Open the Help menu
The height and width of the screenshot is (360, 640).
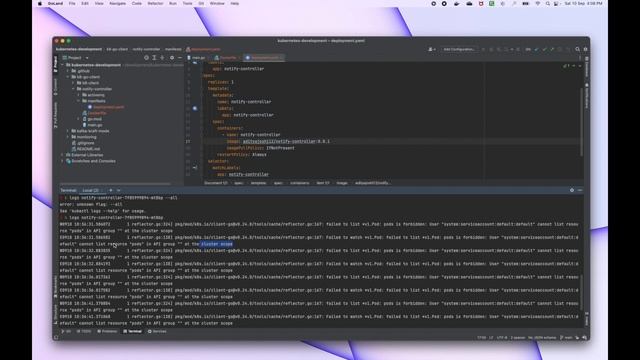[235, 3]
